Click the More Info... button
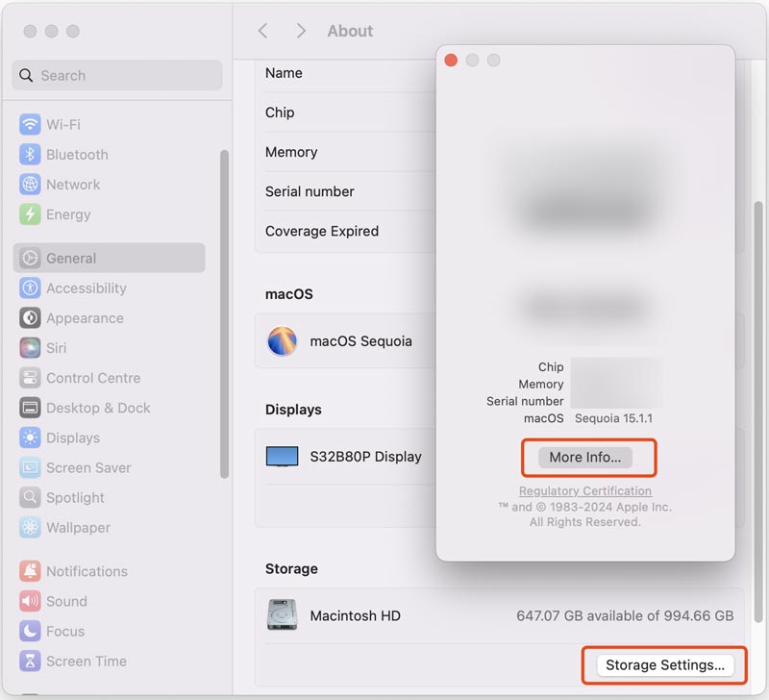This screenshot has width=769, height=700. (585, 458)
